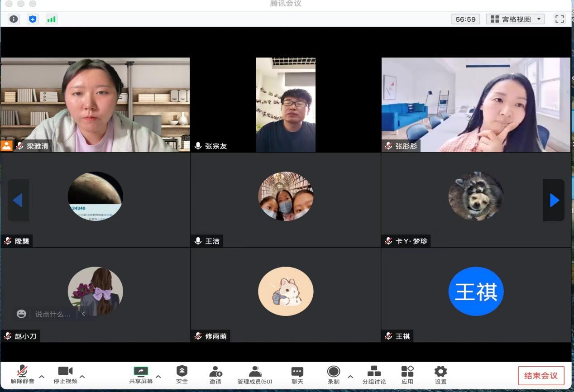This screenshot has height=392, width=574.
Task: Open meeting Settings (设置)
Action: [x=440, y=374]
